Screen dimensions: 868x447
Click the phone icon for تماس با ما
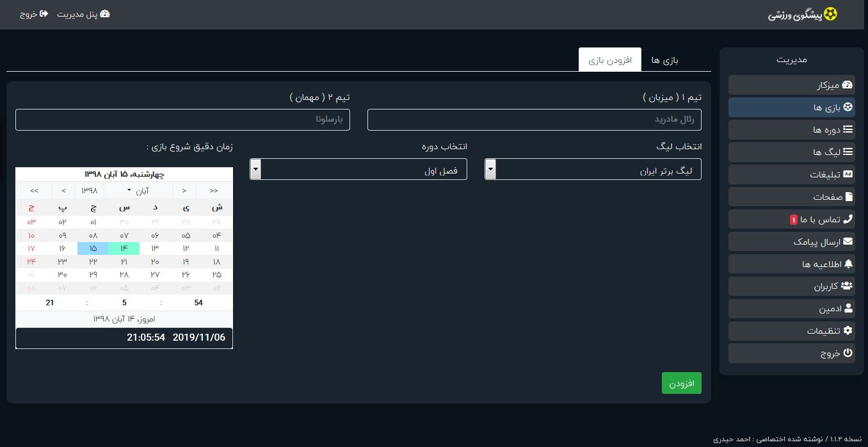[x=848, y=219]
